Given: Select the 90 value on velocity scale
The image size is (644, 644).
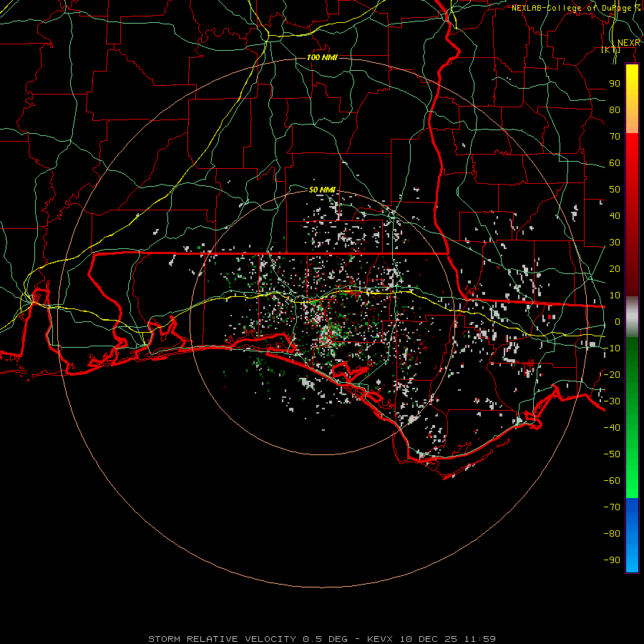Looking at the screenshot, I should [x=615, y=84].
